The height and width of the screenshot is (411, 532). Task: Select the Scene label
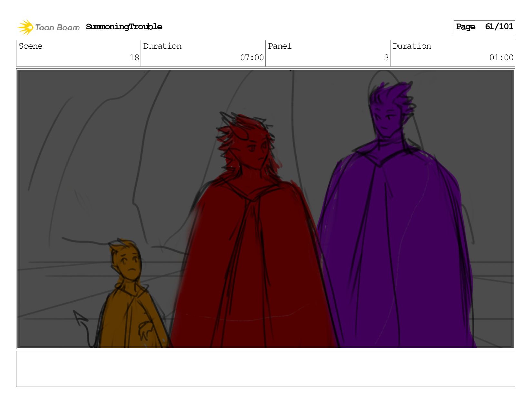(30, 46)
